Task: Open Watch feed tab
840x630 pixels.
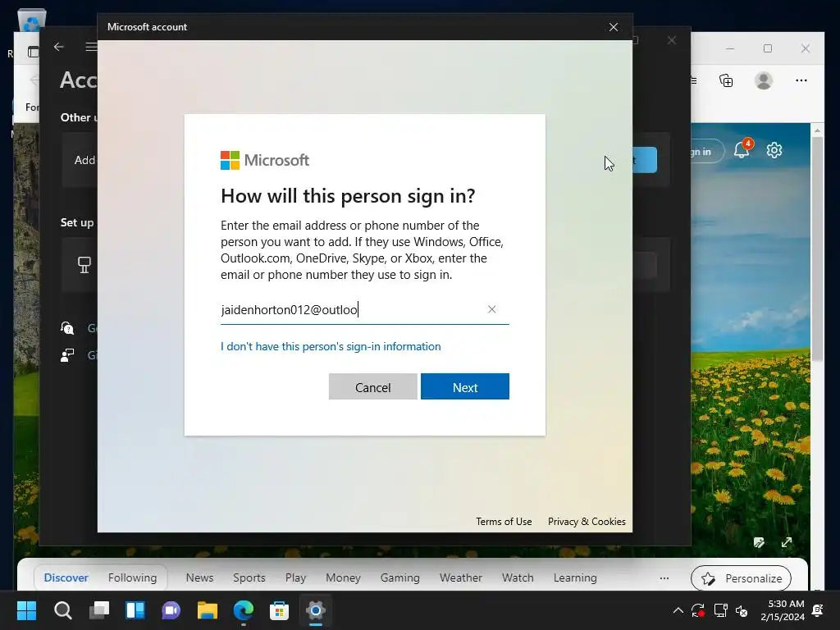Action: click(x=518, y=577)
